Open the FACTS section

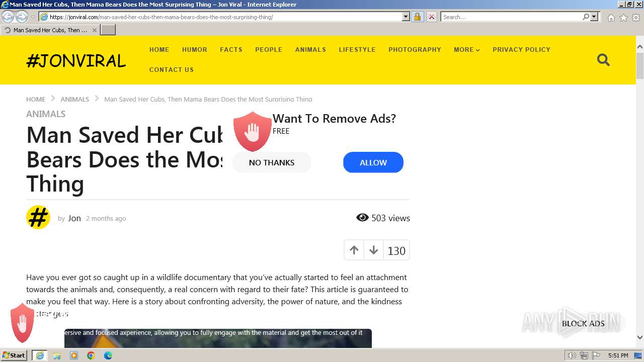click(231, 50)
